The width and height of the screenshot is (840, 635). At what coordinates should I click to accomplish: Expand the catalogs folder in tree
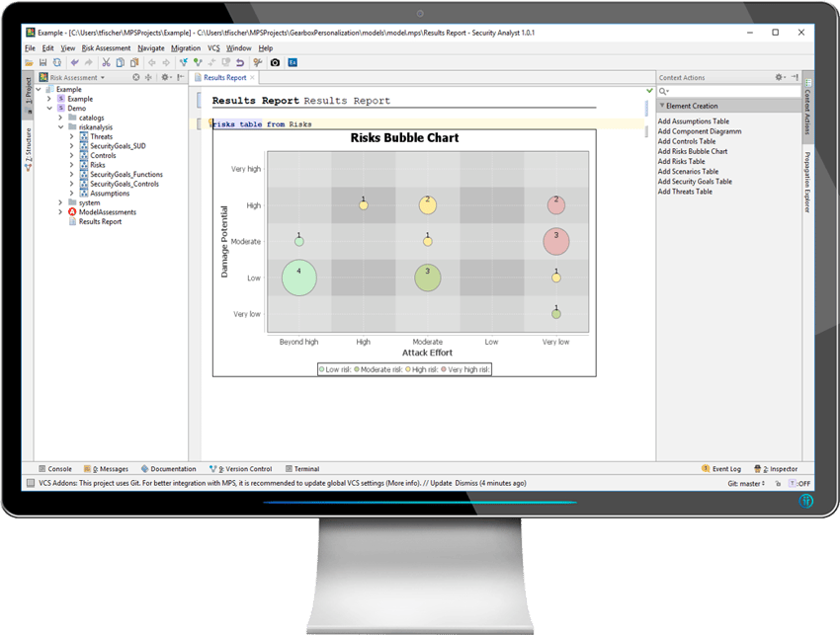(60, 118)
